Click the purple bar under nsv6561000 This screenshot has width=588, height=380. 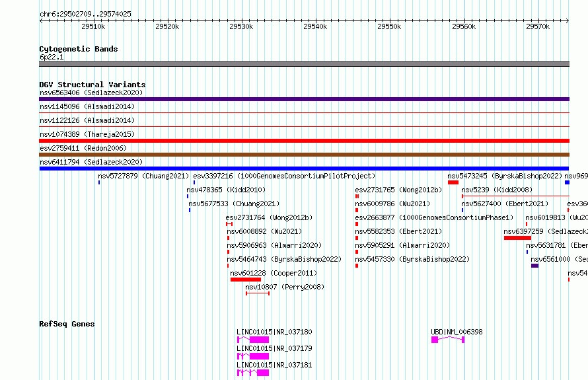click(x=534, y=266)
